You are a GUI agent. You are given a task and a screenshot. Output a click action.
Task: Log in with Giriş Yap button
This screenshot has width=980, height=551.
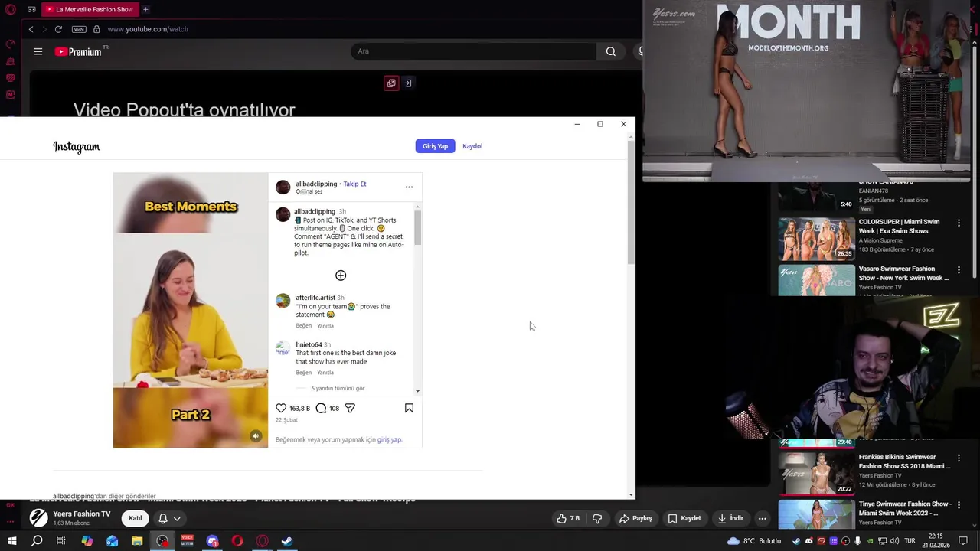(435, 146)
